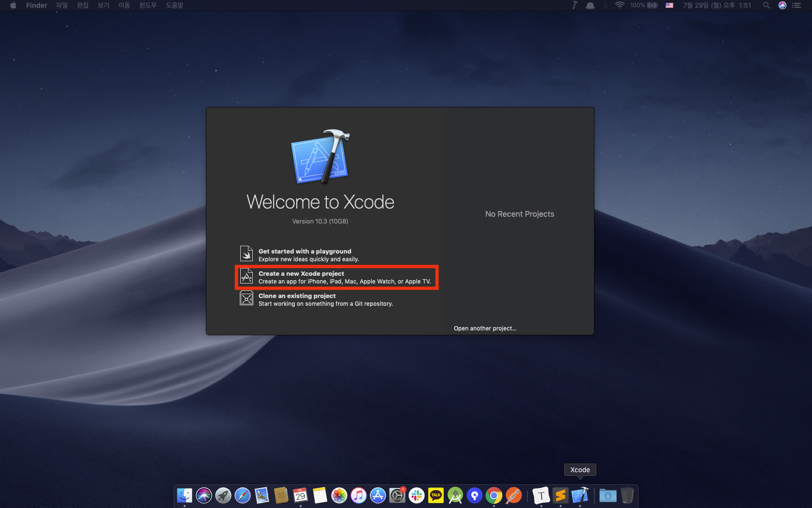
Task: Open KakaoTalk yellow icon in Dock
Action: coord(436,495)
